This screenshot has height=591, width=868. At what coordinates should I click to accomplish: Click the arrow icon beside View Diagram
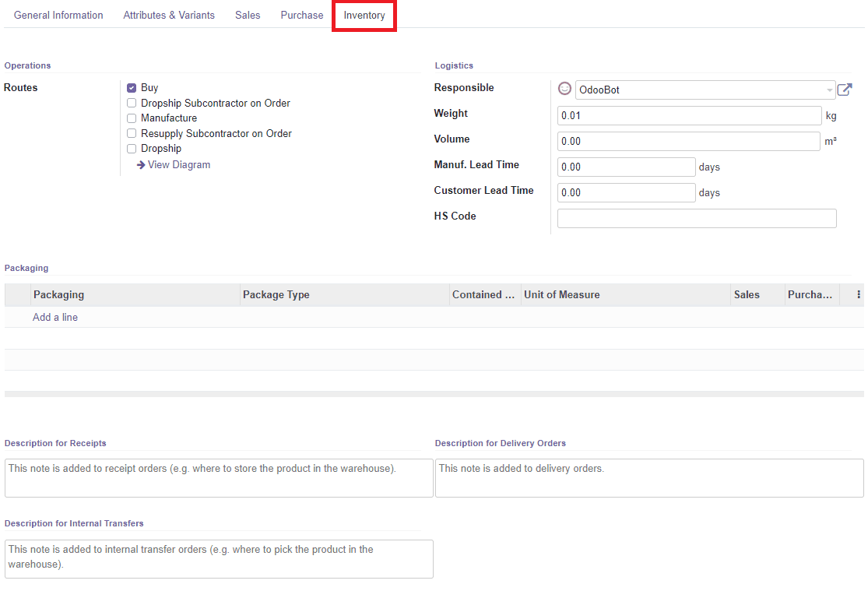[140, 164]
